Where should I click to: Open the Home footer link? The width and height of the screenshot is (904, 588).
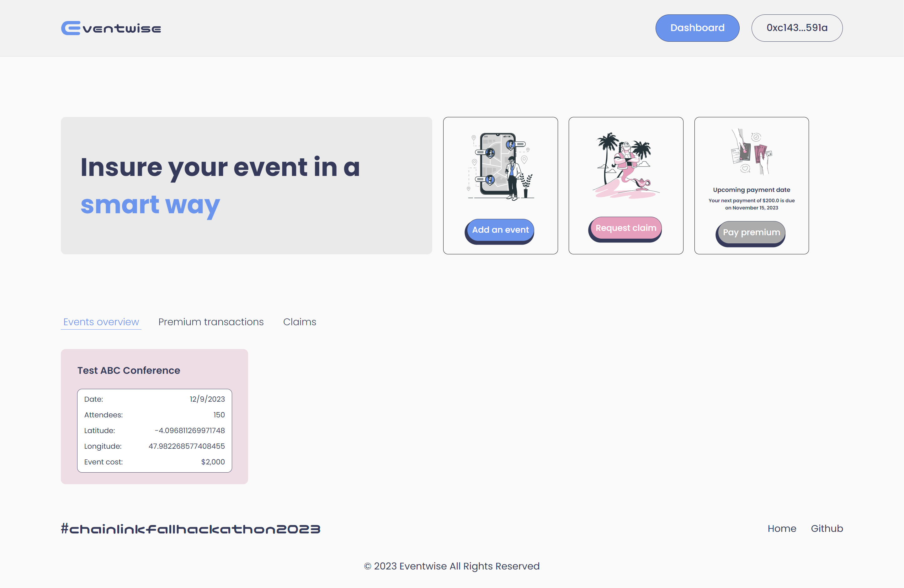point(782,528)
